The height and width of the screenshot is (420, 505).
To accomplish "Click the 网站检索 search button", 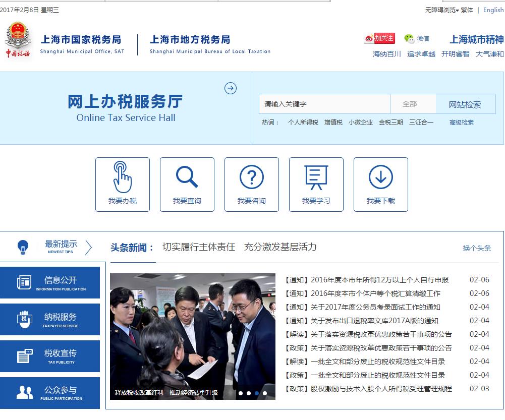I will 465,104.
